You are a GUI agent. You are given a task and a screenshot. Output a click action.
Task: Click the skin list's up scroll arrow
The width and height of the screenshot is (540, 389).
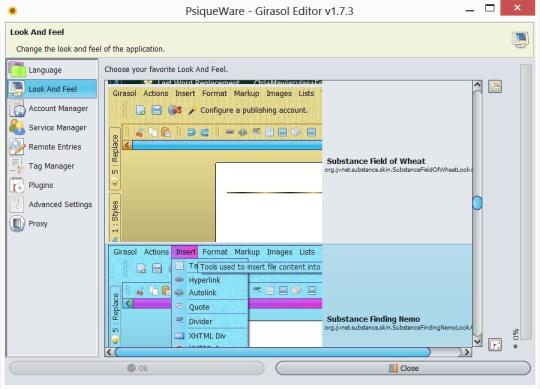click(477, 85)
